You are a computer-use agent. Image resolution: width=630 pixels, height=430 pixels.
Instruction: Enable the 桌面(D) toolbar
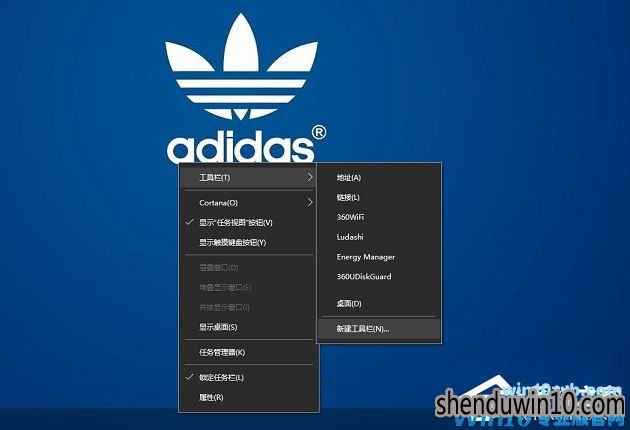[x=379, y=303]
